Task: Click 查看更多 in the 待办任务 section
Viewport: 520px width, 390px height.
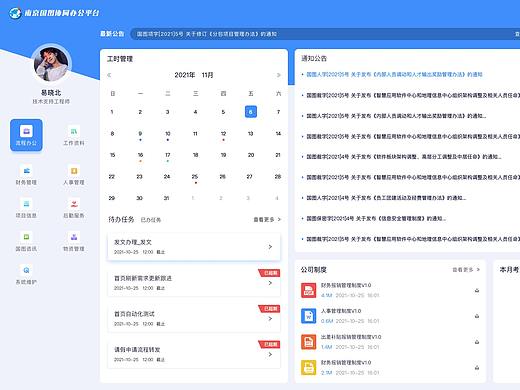Action: pyautogui.click(x=267, y=219)
